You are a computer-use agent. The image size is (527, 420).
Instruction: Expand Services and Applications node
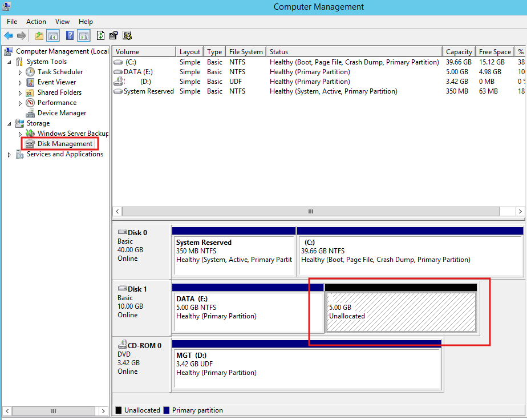point(9,155)
